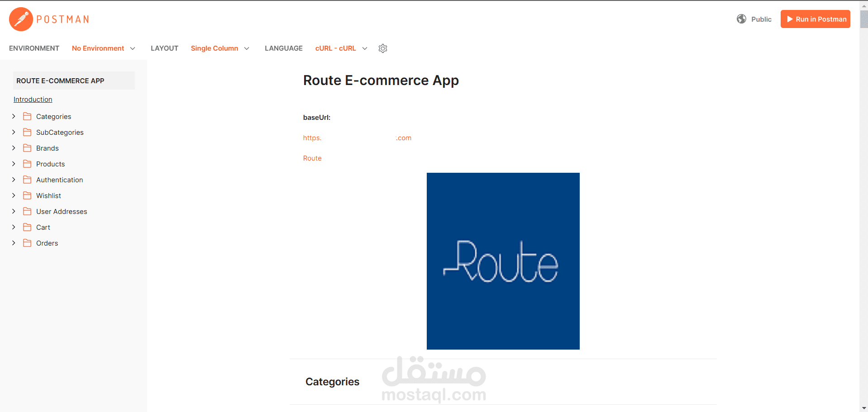Expand the Categories folder chevron
This screenshot has height=412, width=868.
pyautogui.click(x=14, y=116)
